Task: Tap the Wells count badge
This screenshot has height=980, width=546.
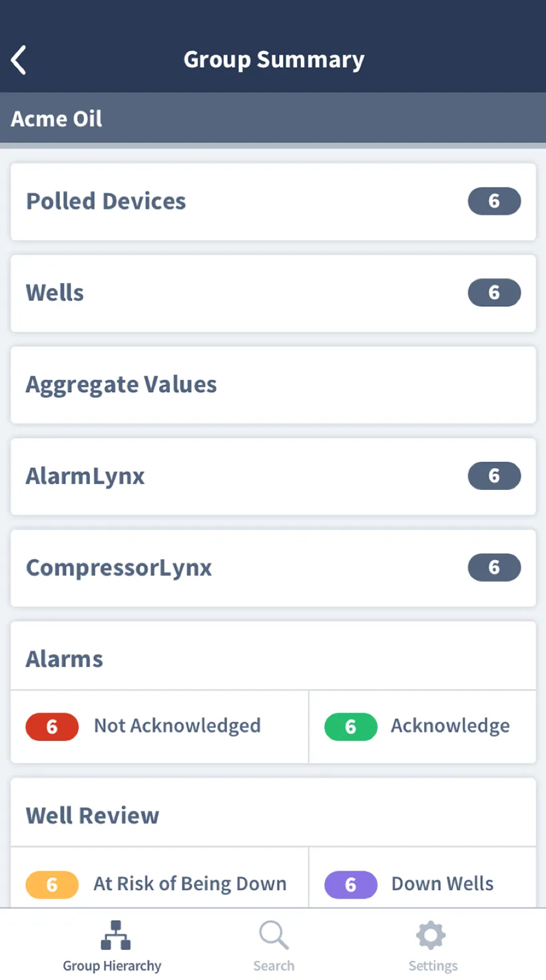Action: pyautogui.click(x=494, y=292)
